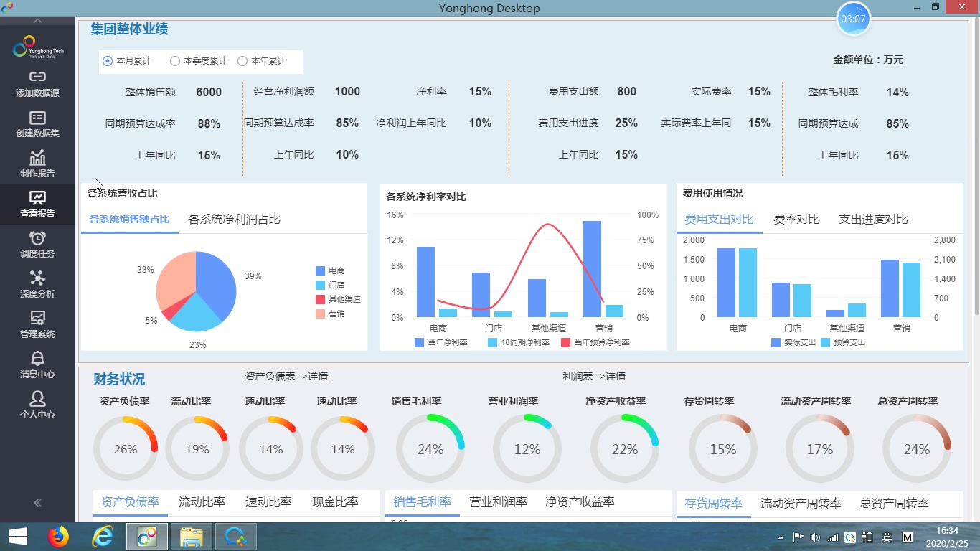This screenshot has height=551, width=980.
Task: Open the 资产负债率 tab
Action: tap(130, 502)
